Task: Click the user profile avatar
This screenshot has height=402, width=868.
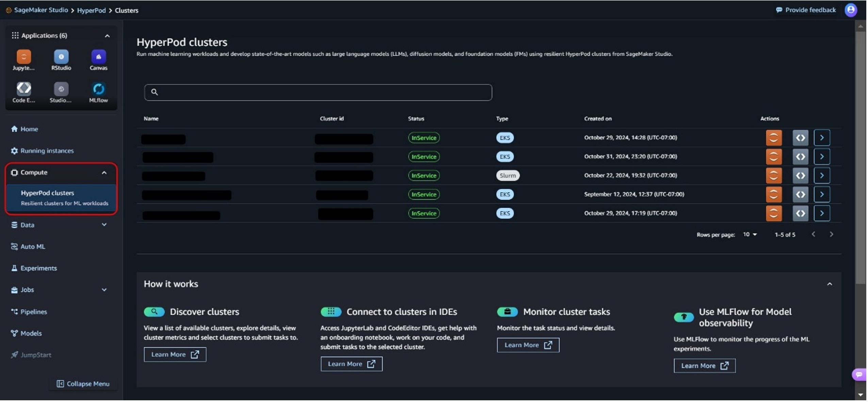Action: (851, 10)
